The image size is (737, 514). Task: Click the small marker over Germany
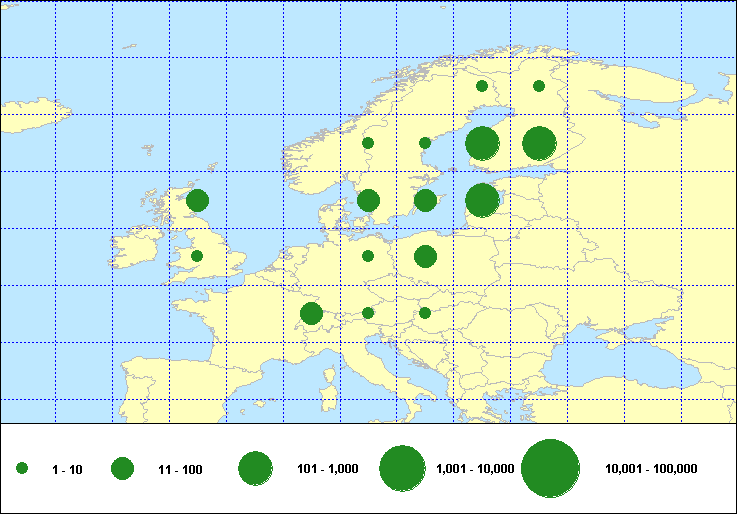[368, 256]
